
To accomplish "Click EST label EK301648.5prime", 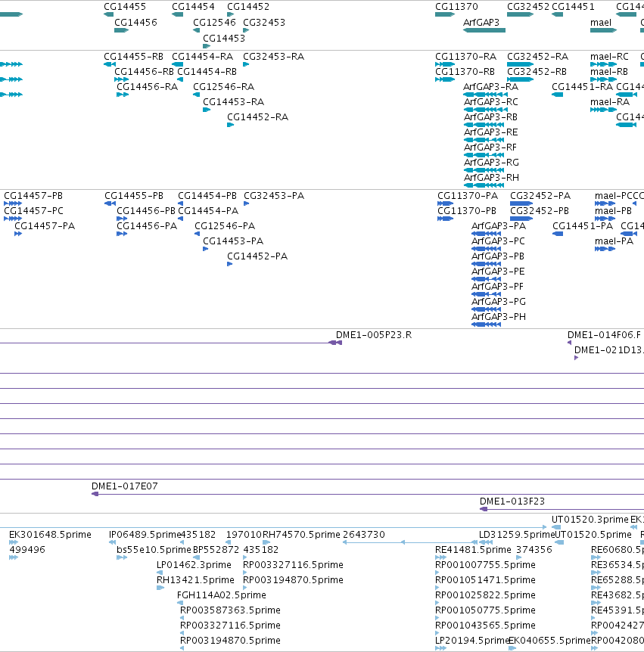I will pyautogui.click(x=50, y=535).
